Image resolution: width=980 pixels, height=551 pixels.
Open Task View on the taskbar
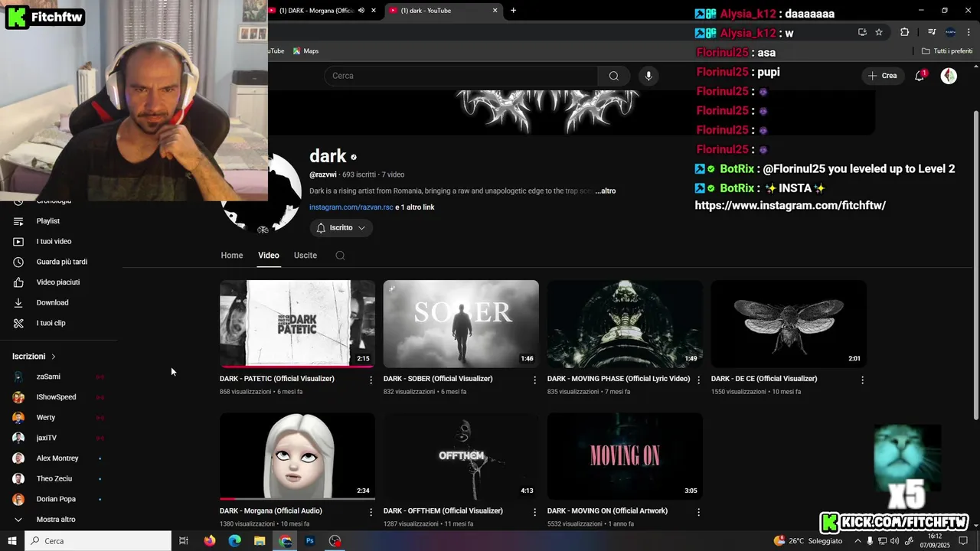tap(184, 541)
